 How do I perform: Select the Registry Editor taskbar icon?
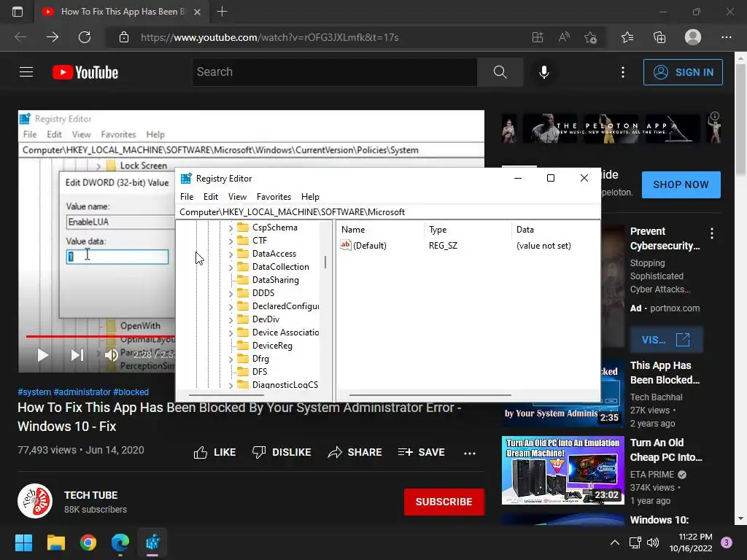[152, 542]
